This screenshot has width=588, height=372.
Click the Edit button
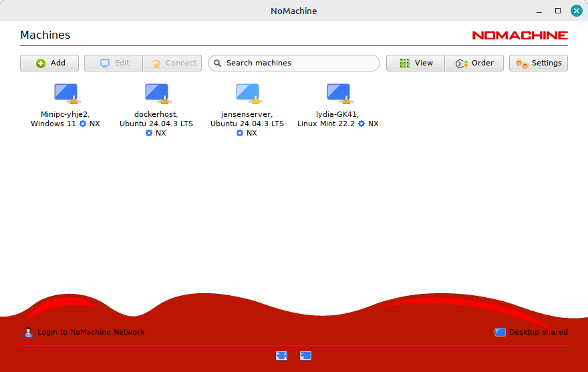click(114, 63)
